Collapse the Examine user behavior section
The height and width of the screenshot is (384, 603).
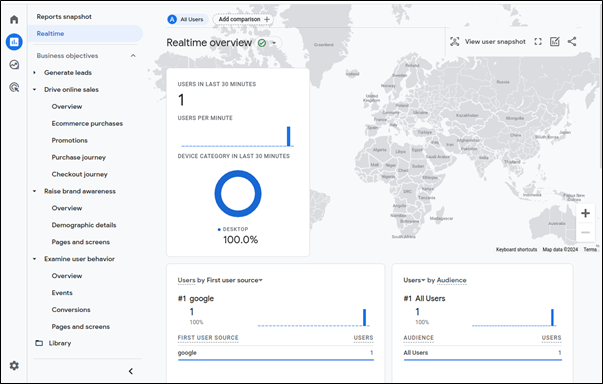point(35,259)
